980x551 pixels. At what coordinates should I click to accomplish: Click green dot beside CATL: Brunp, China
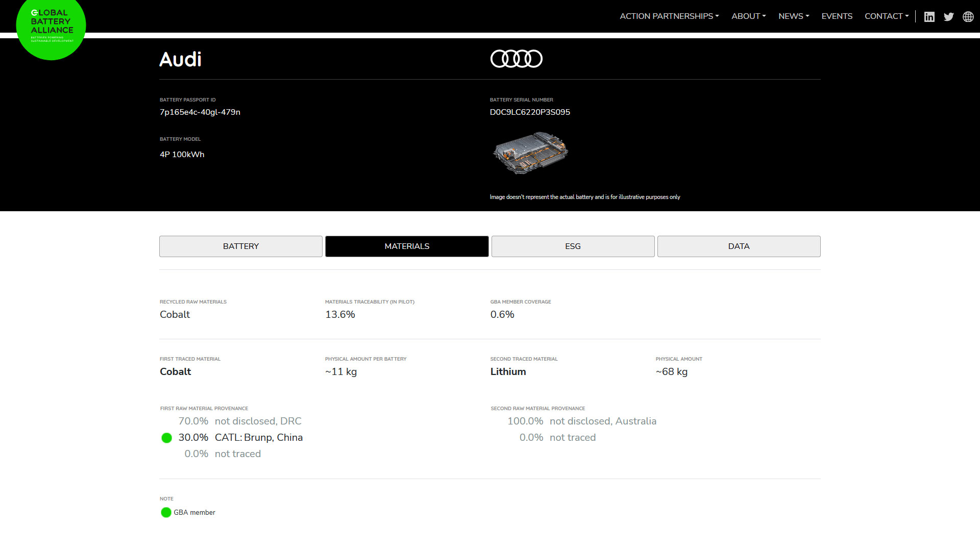pyautogui.click(x=166, y=438)
